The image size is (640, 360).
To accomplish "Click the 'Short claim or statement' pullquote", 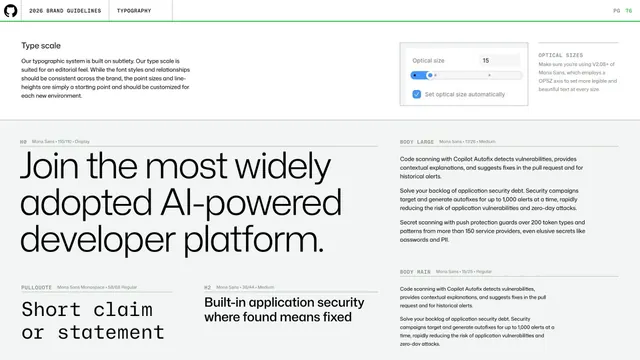I will pyautogui.click(x=93, y=321).
